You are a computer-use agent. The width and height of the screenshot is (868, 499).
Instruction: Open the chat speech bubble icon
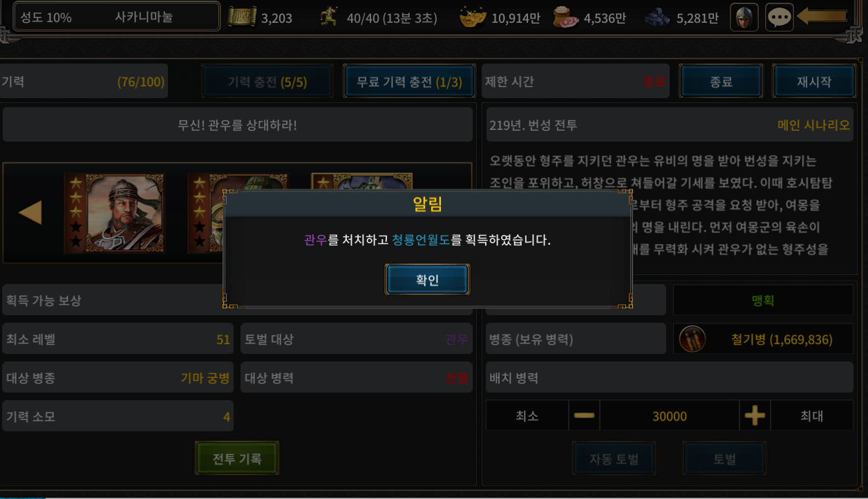point(780,17)
